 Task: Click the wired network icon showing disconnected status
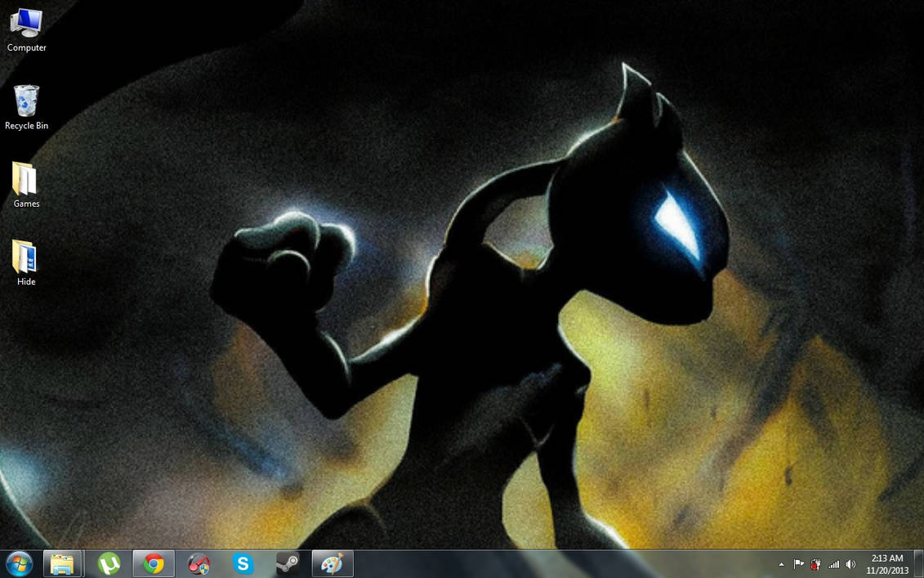(x=815, y=564)
